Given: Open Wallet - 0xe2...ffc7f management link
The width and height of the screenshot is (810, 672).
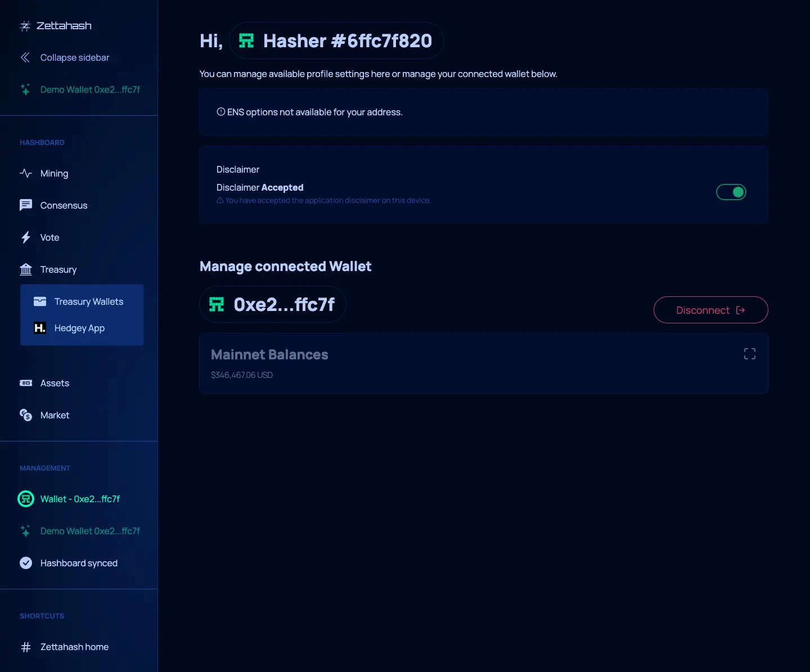Looking at the screenshot, I should click(80, 499).
